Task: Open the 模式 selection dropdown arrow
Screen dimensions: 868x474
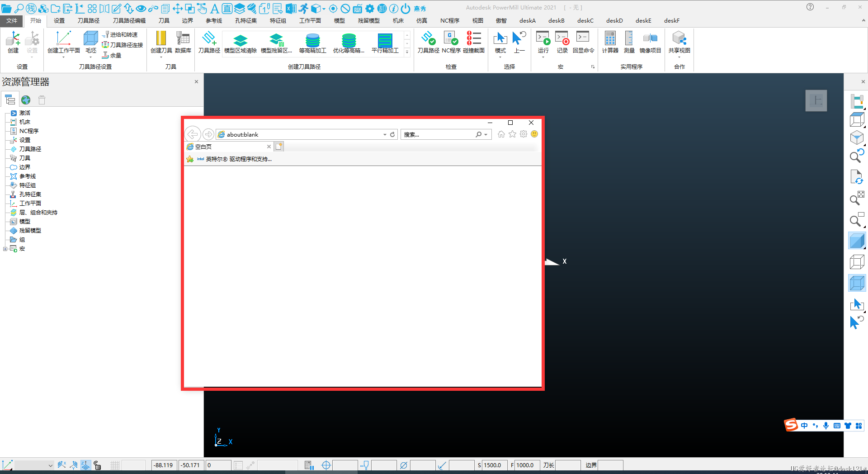Action: coord(500,57)
